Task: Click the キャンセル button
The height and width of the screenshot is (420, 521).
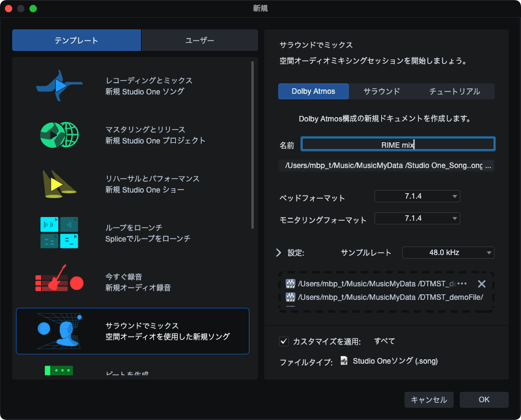Action: coord(428,400)
